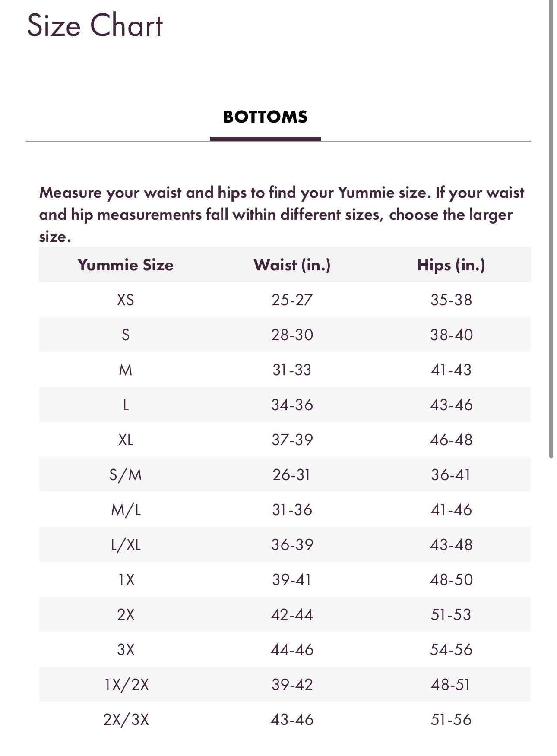Click the Yummie Size column header

125,265
